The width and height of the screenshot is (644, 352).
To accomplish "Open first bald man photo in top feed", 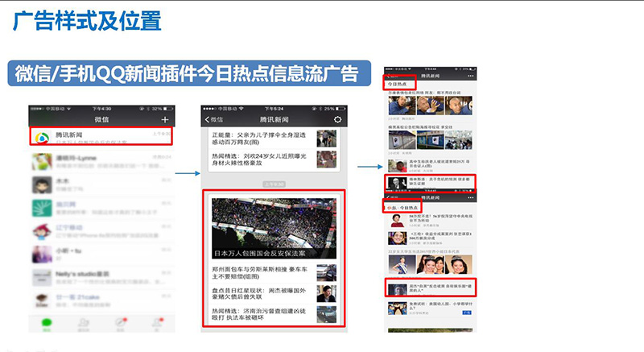I will [402, 106].
